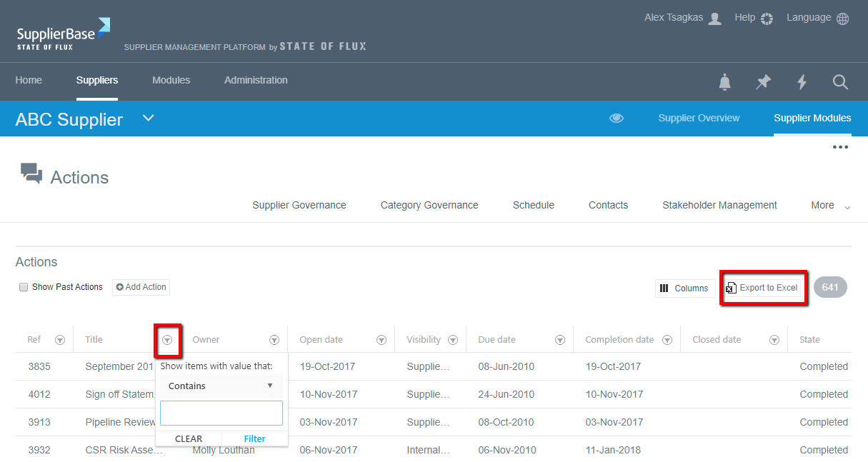This screenshot has height=462, width=868.
Task: Open the Contains comparison dropdown
Action: pos(220,386)
